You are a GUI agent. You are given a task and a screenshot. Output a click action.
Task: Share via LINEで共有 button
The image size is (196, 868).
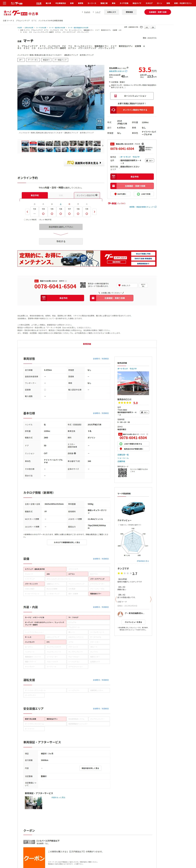[144, 194]
